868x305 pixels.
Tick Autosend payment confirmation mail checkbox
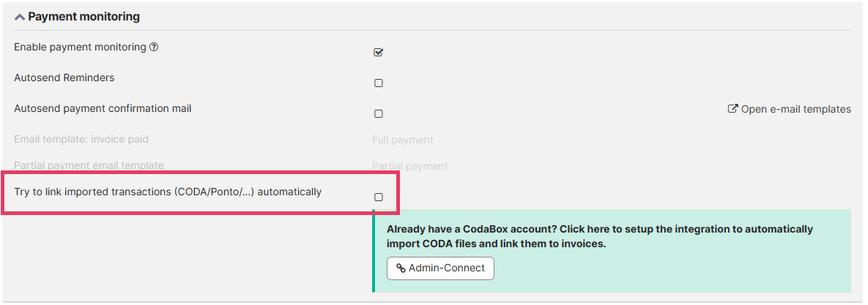pyautogui.click(x=379, y=114)
